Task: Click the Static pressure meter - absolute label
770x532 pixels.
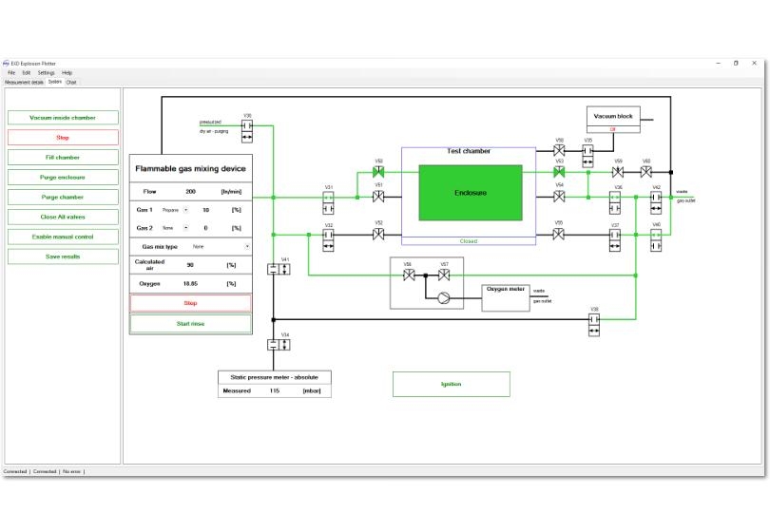Action: click(x=275, y=377)
